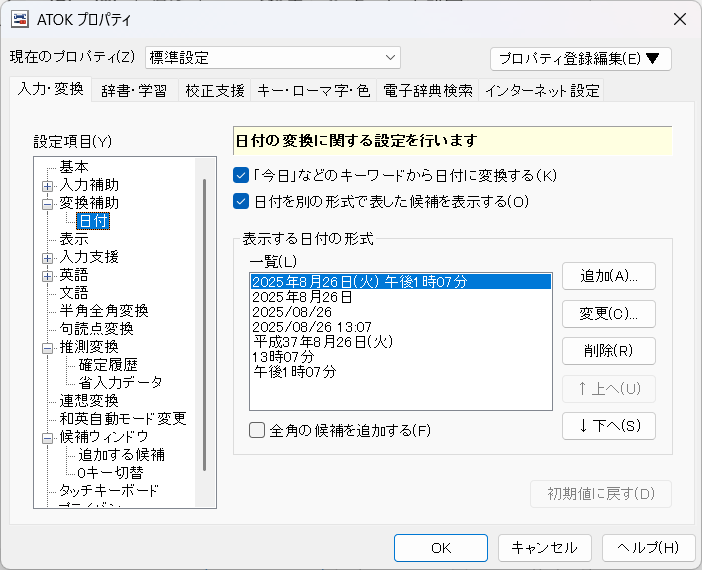
Task: Close the ATOK プロパティ dialog
Action: 680,19
